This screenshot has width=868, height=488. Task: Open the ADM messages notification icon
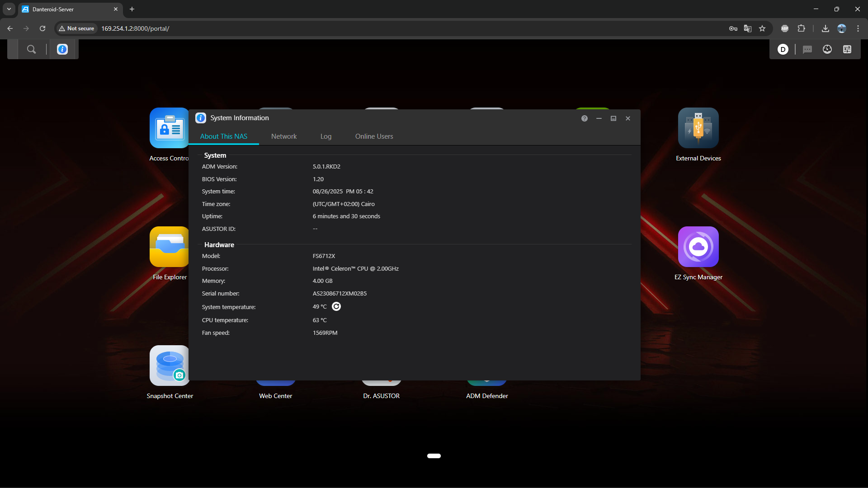click(x=807, y=49)
